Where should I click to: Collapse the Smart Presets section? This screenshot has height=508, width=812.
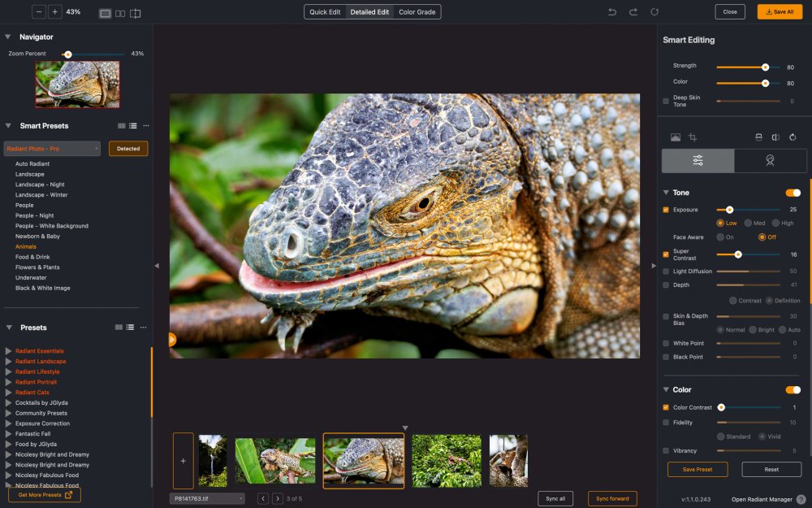coord(8,125)
